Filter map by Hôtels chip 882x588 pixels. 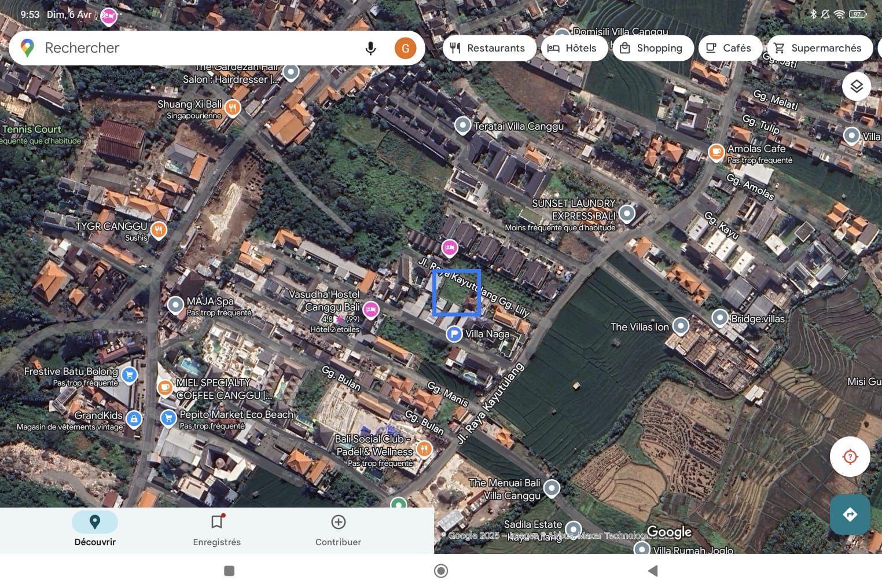[x=572, y=48]
